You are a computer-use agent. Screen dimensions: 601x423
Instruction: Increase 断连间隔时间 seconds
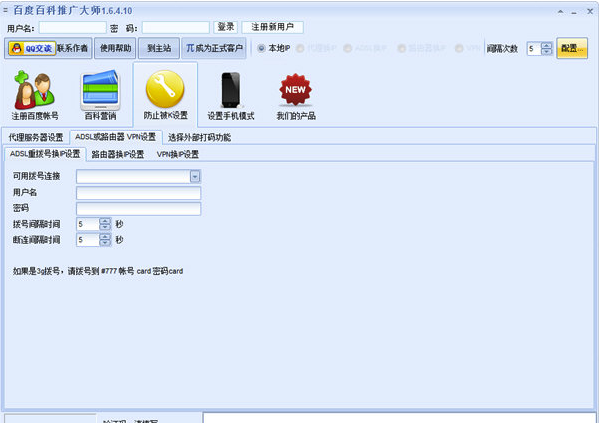click(x=105, y=237)
